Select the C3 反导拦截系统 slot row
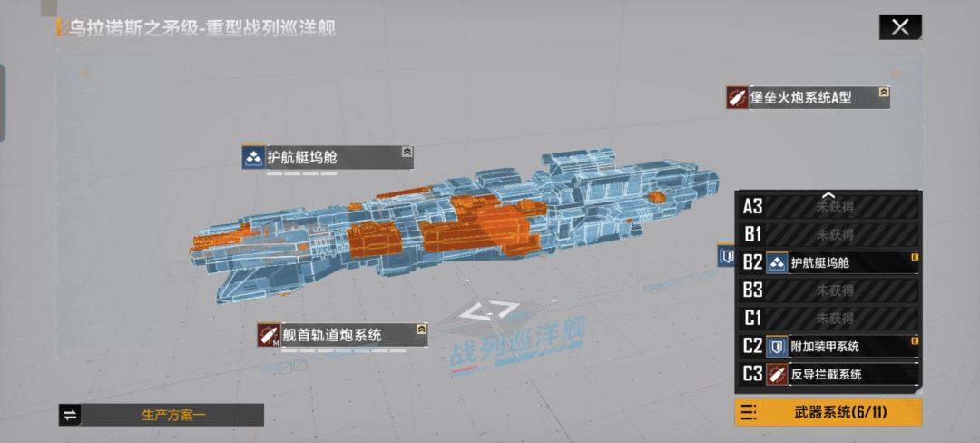980x443 pixels. [828, 375]
